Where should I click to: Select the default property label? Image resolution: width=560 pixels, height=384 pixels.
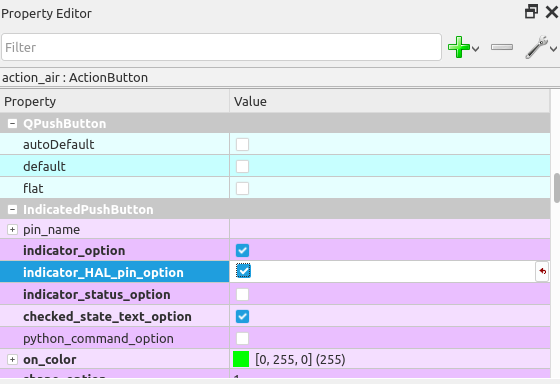click(44, 166)
